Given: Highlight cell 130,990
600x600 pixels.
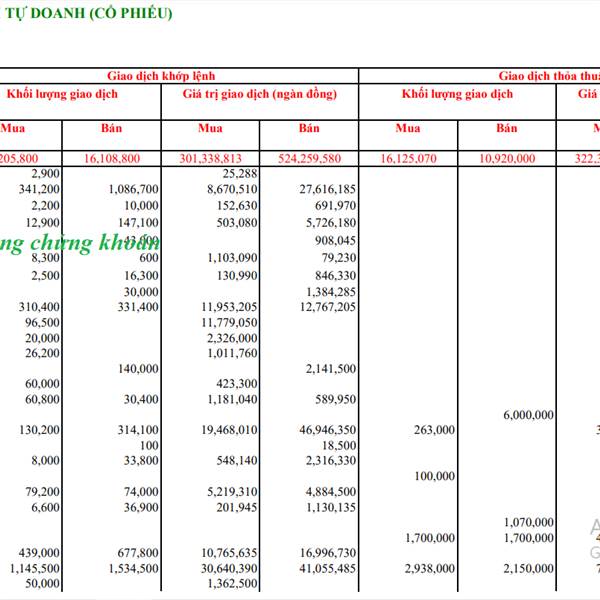Looking at the screenshot, I should tap(237, 276).
